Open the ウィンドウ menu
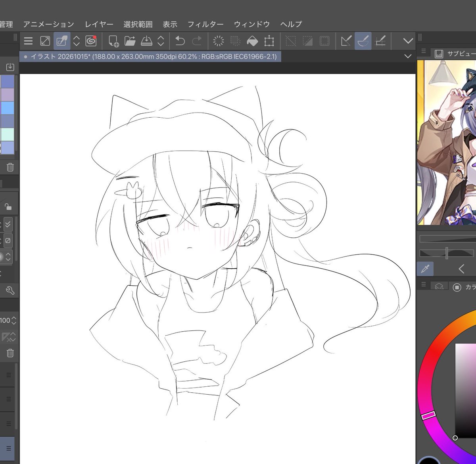This screenshot has height=464, width=476. click(252, 24)
